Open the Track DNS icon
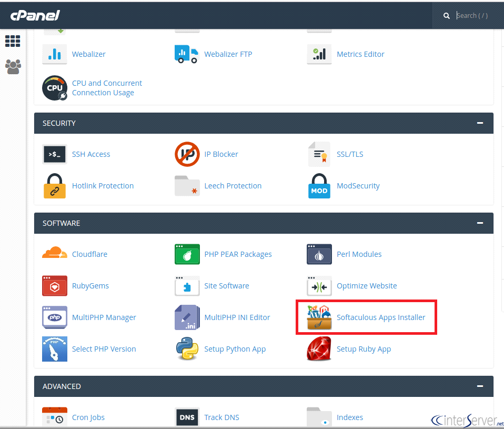 (x=187, y=417)
